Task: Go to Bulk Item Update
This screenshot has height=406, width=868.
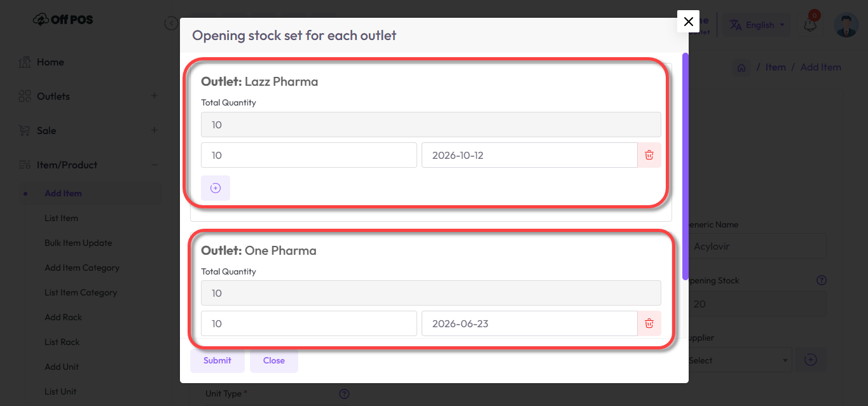Action: click(78, 243)
